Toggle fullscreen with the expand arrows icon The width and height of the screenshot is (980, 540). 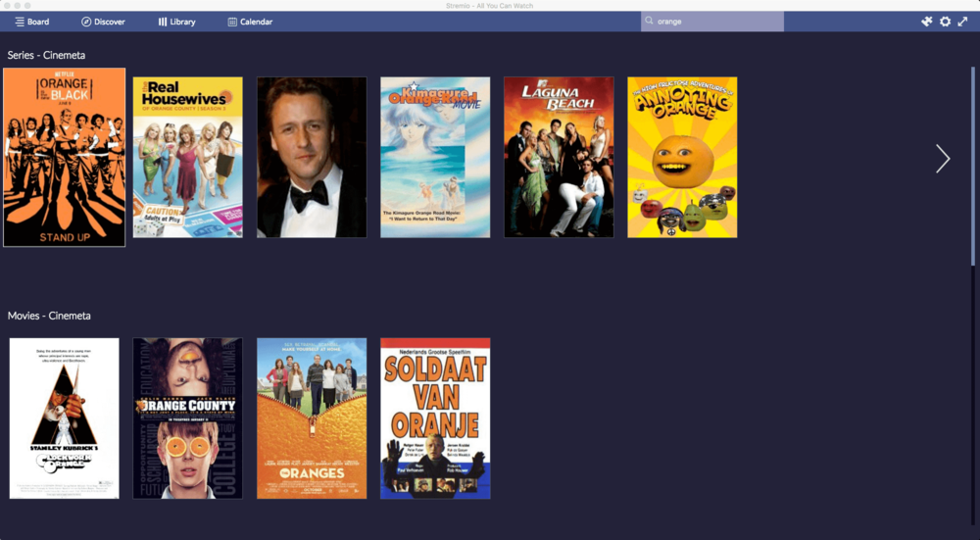pyautogui.click(x=962, y=22)
